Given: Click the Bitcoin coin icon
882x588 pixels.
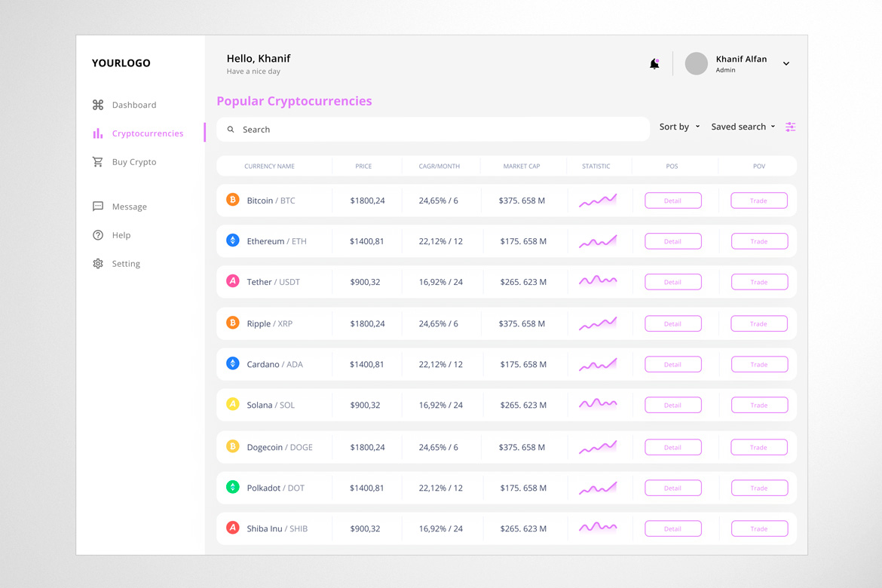Looking at the screenshot, I should click(x=233, y=200).
